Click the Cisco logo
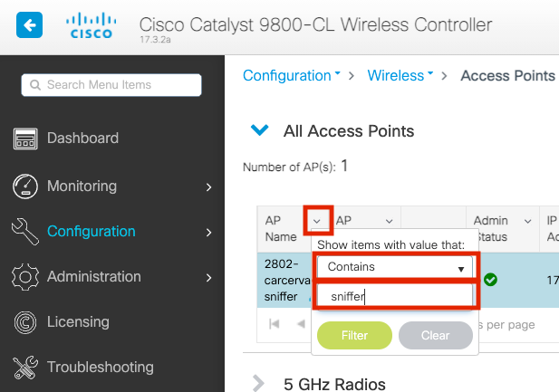559x392 pixels. 92,25
